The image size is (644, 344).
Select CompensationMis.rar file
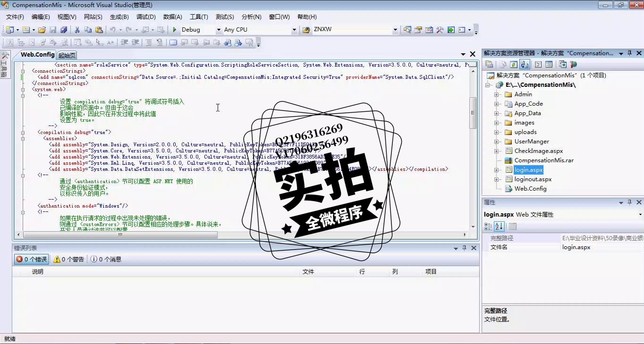coord(544,160)
